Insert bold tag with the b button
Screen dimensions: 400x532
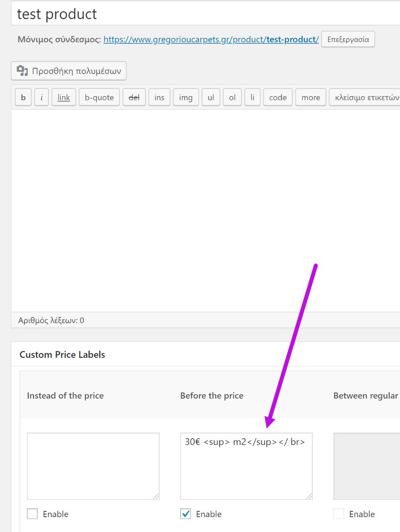pyautogui.click(x=23, y=97)
